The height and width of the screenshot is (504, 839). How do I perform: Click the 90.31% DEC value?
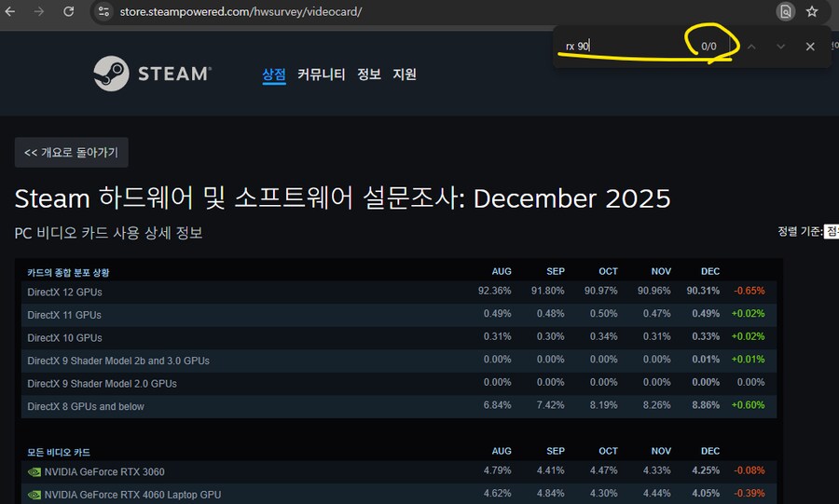(x=703, y=292)
